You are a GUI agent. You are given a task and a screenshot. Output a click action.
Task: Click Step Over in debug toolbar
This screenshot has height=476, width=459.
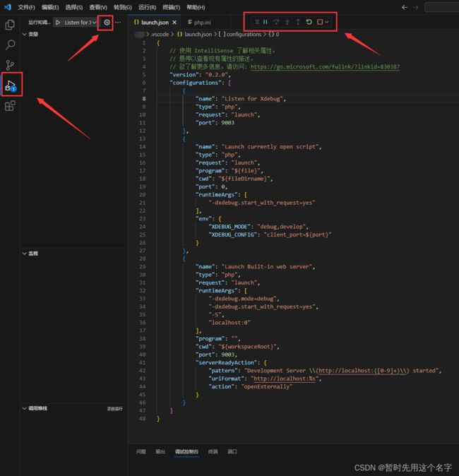click(276, 22)
